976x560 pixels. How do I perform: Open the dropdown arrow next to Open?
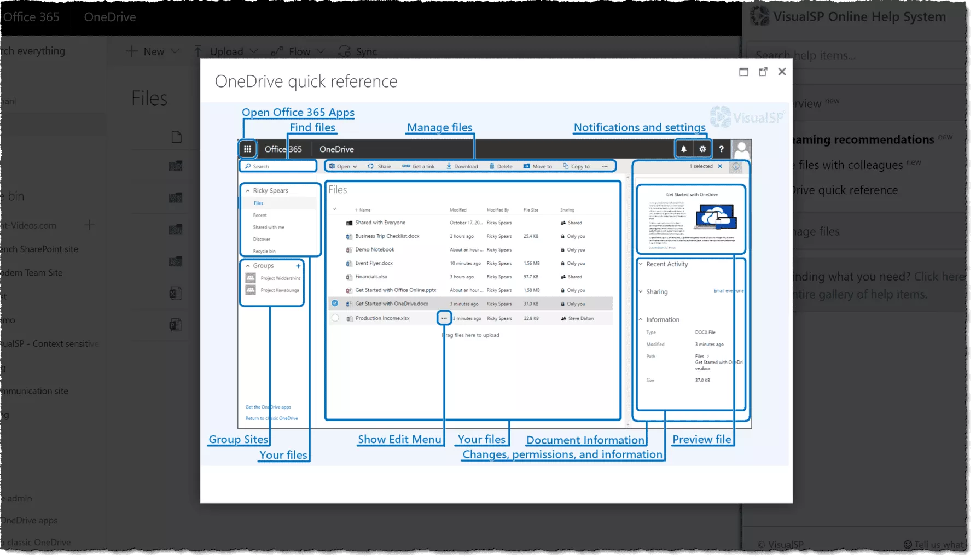354,166
